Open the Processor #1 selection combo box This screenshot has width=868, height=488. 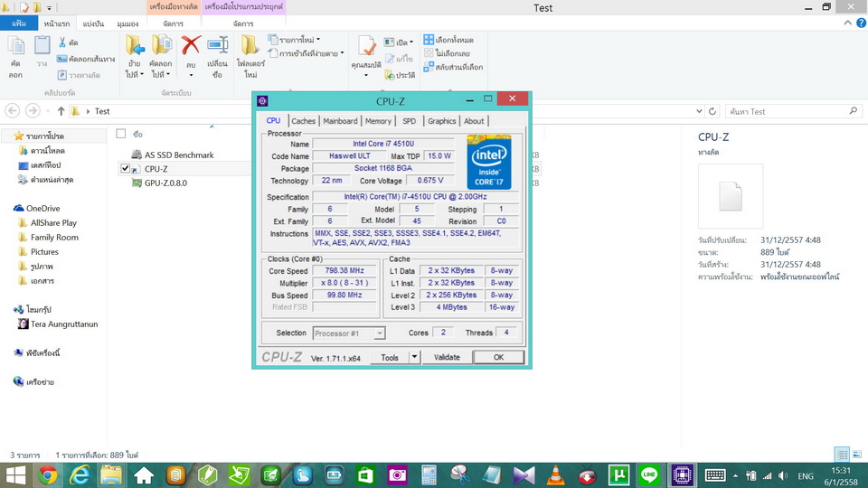(x=349, y=333)
